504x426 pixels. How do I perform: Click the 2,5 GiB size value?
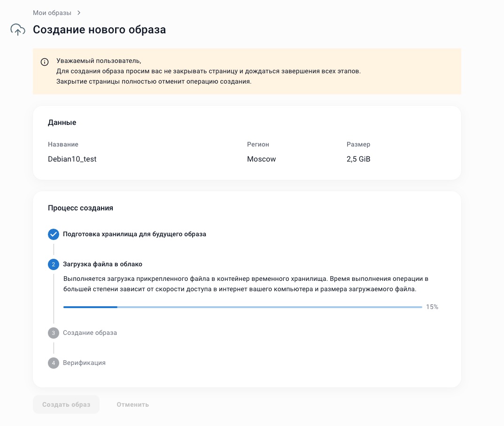pos(358,159)
